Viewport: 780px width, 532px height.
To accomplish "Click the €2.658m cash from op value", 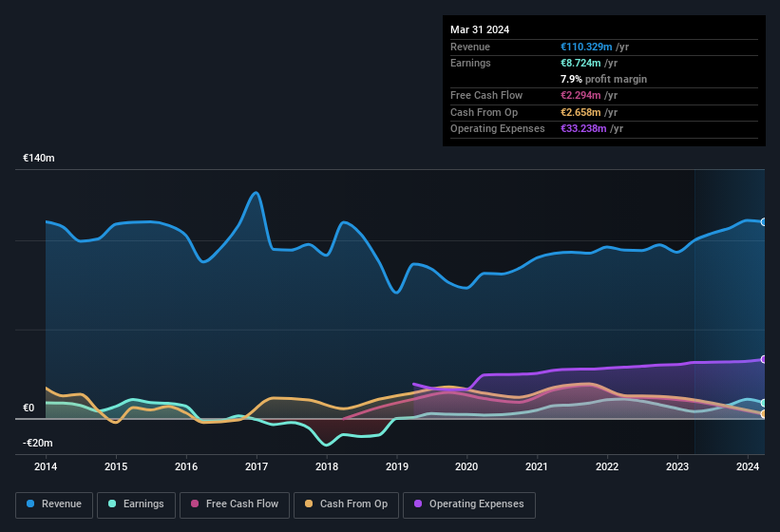I will (x=580, y=112).
